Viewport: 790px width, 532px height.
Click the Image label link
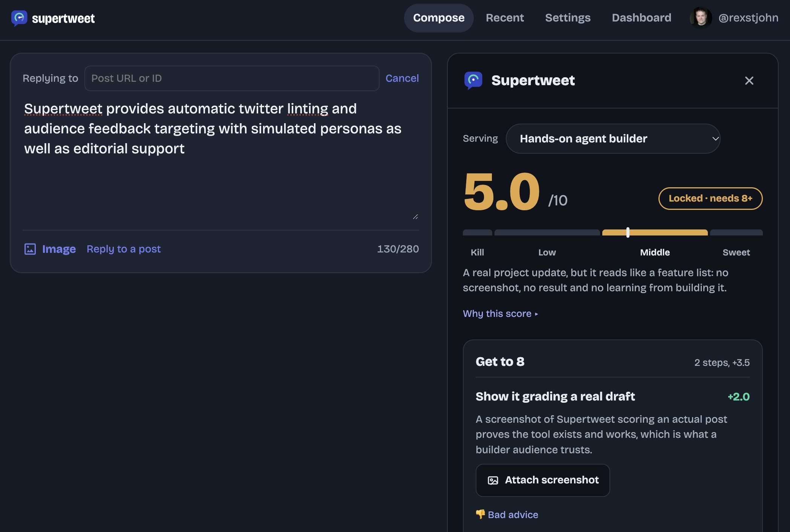59,249
